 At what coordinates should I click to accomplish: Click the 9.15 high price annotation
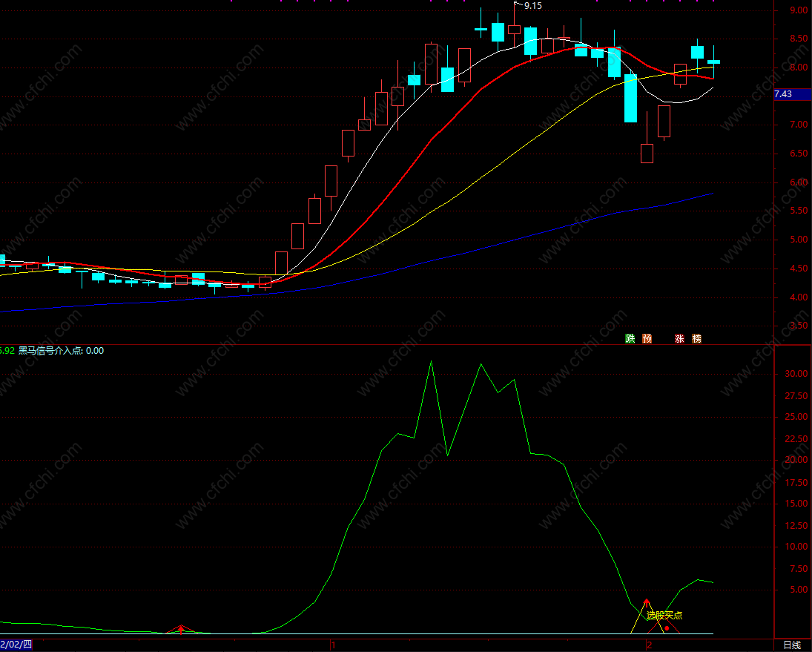[x=533, y=6]
